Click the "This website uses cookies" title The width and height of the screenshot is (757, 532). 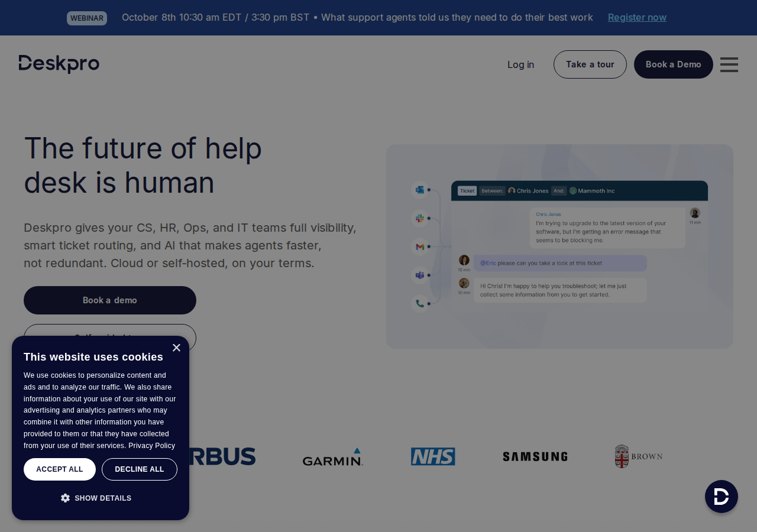pyautogui.click(x=93, y=357)
